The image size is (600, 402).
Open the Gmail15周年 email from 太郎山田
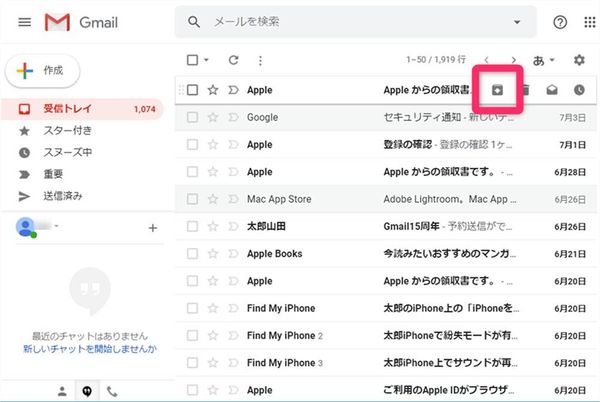(386, 226)
